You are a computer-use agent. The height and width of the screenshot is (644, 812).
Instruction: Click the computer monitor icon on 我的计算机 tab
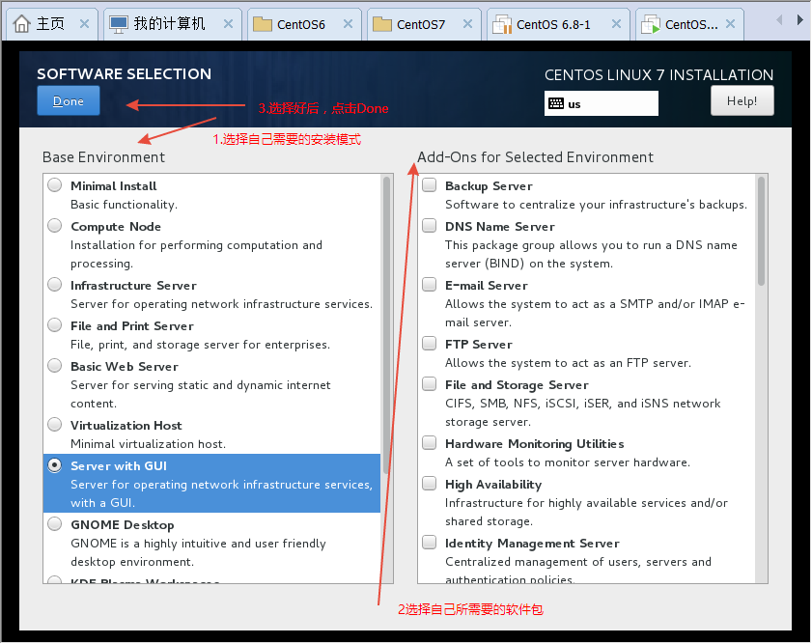tap(119, 24)
